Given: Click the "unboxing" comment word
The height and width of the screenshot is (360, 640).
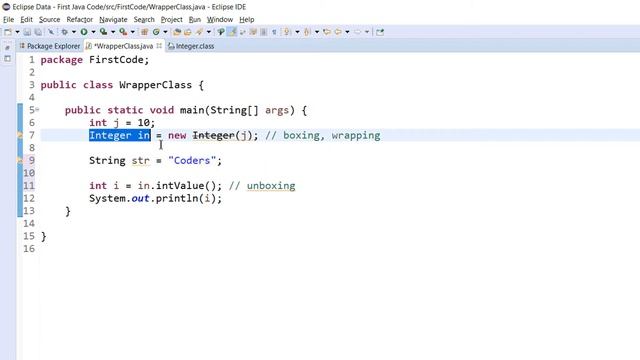Looking at the screenshot, I should coord(271,186).
